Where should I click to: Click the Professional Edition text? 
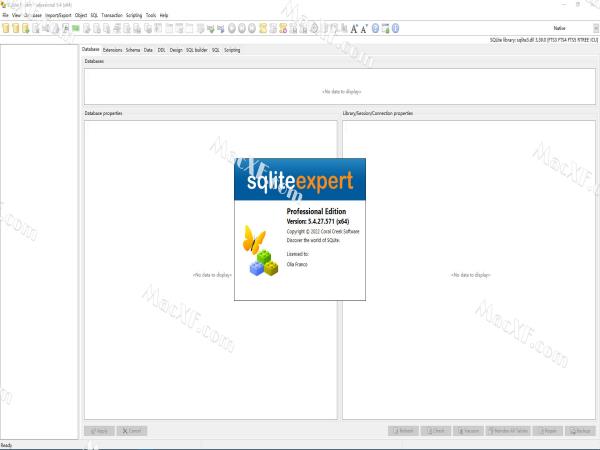click(x=316, y=211)
